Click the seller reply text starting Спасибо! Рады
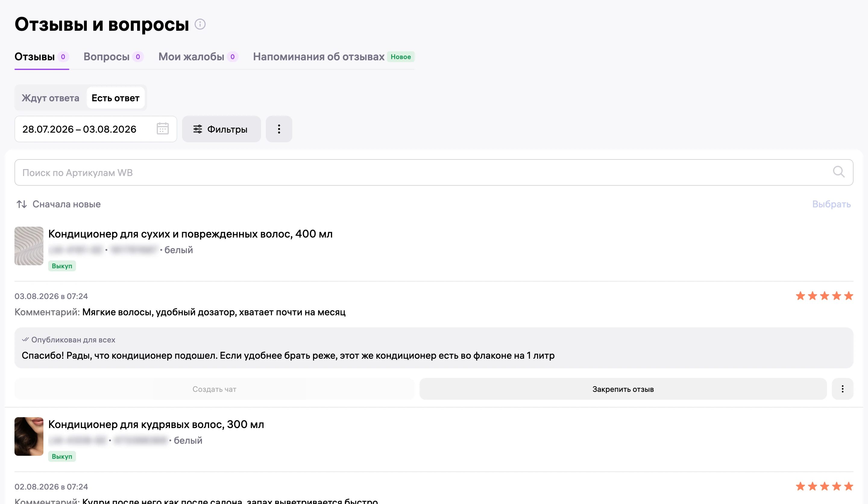 pos(288,355)
